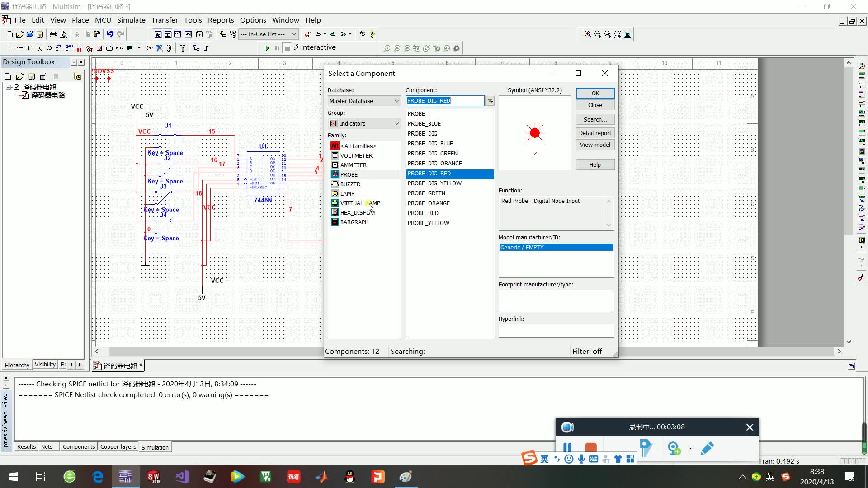Select PROBE_DIG_GREEN in component list

coord(432,153)
